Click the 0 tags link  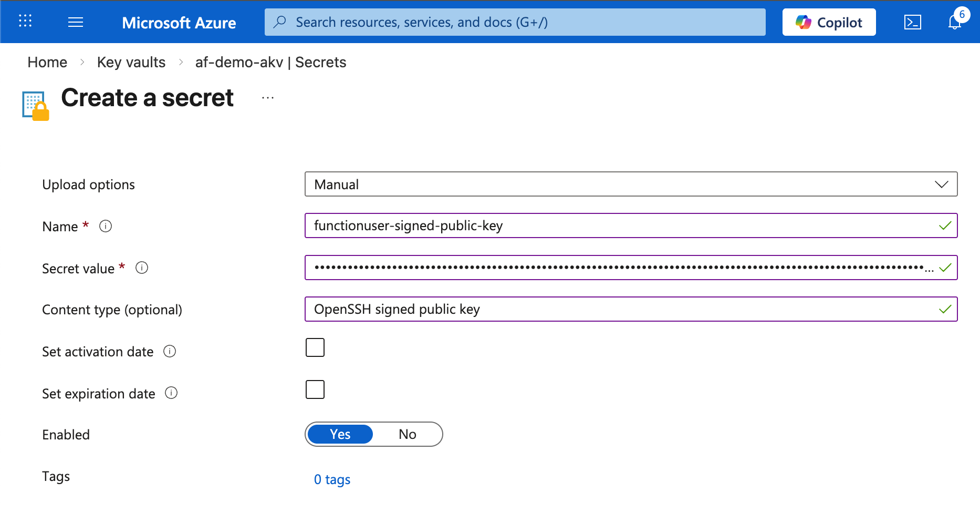[x=332, y=479]
